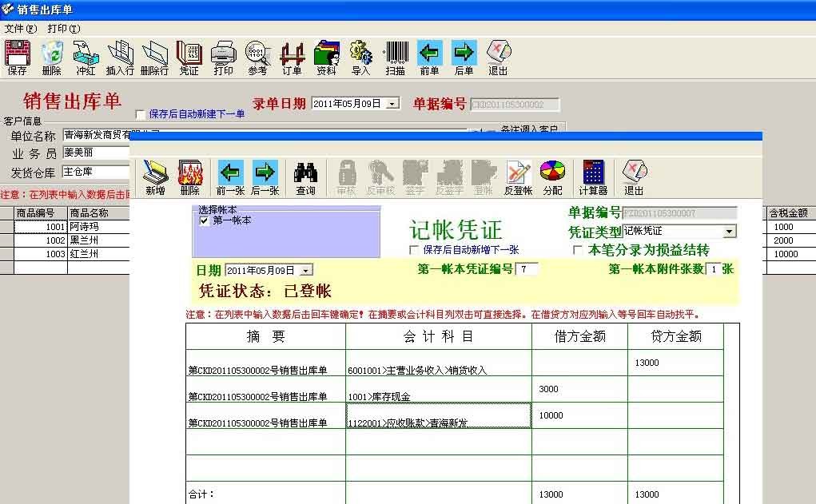Click the 保存 (Save) icon

point(16,54)
